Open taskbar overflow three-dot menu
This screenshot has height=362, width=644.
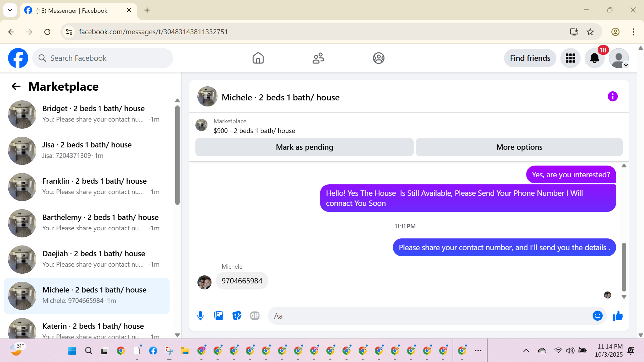coord(478,351)
